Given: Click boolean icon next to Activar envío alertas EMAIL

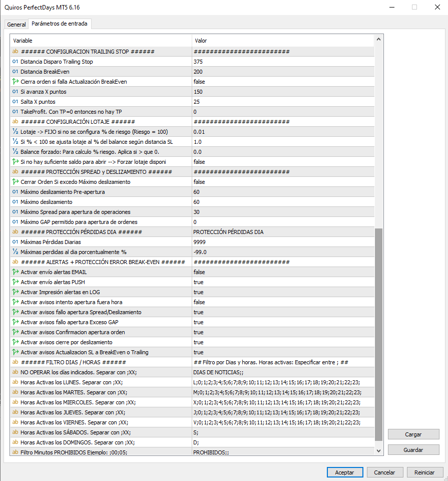Looking at the screenshot, I should click(x=15, y=272).
